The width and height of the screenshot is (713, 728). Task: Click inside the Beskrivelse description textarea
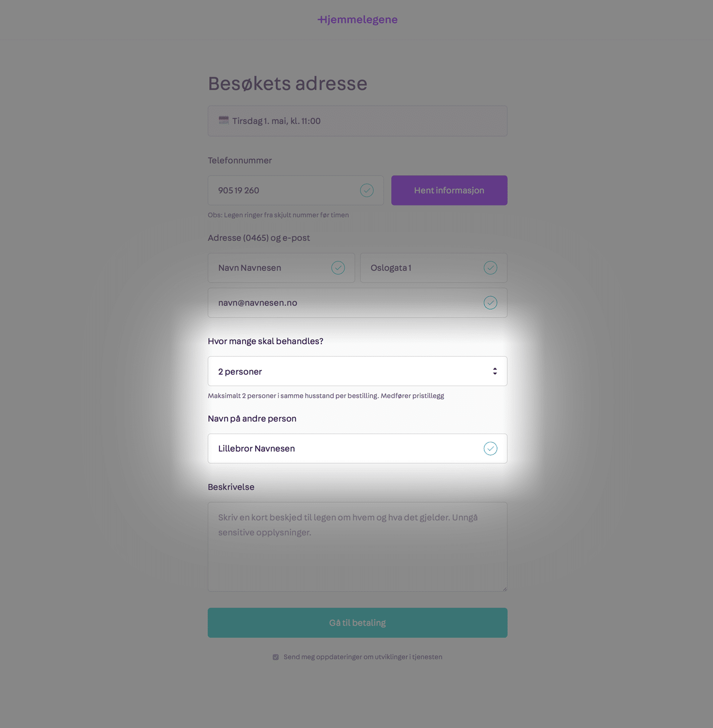(358, 547)
